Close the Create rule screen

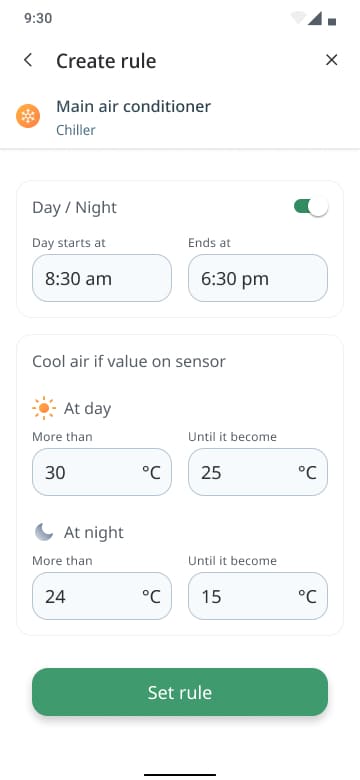[x=332, y=60]
